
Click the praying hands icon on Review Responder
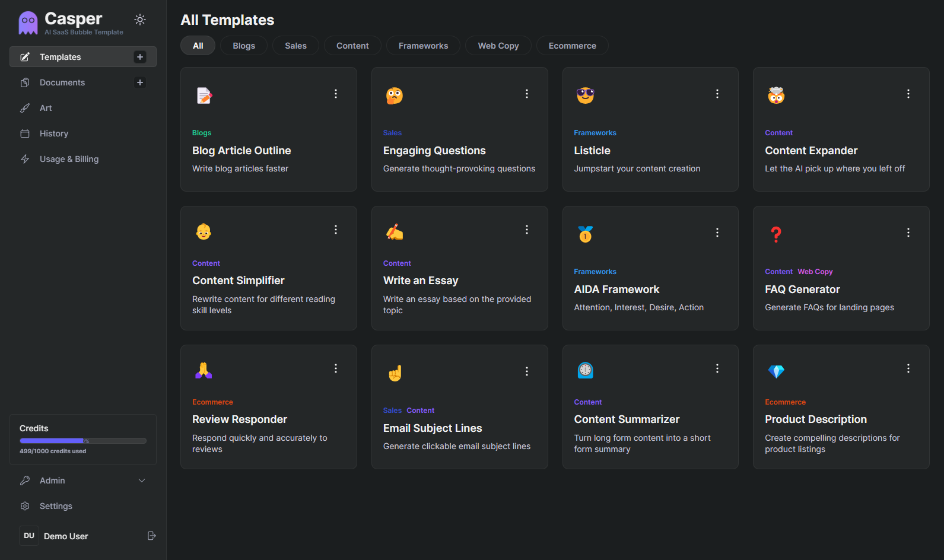204,371
